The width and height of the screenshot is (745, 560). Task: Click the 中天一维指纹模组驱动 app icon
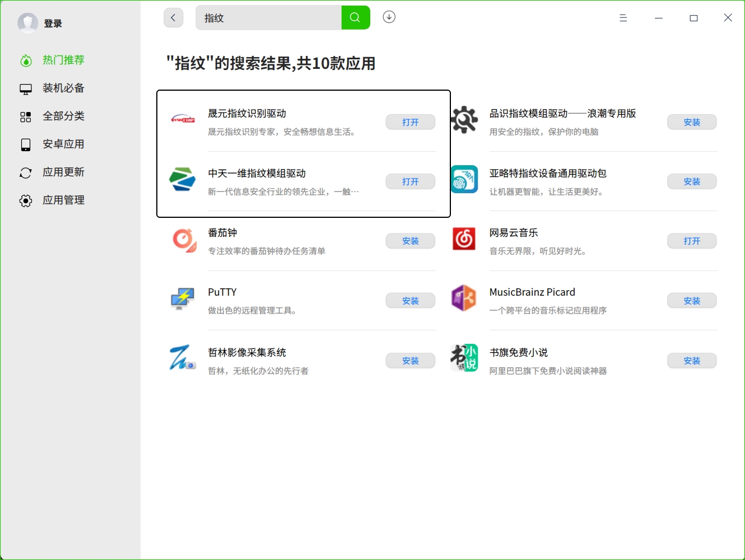click(183, 179)
